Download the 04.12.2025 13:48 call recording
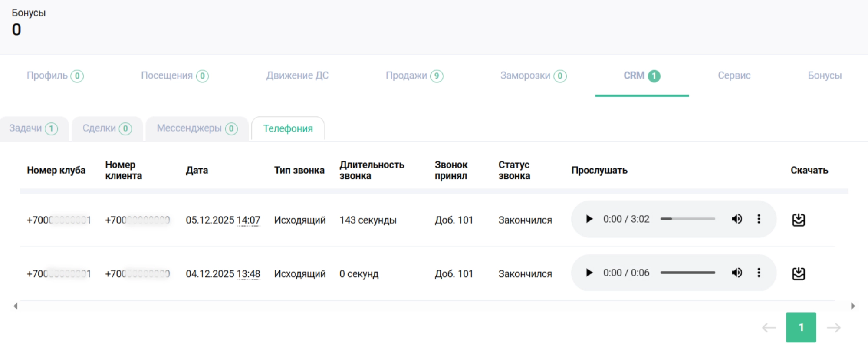Image resolution: width=868 pixels, height=362 pixels. (799, 274)
